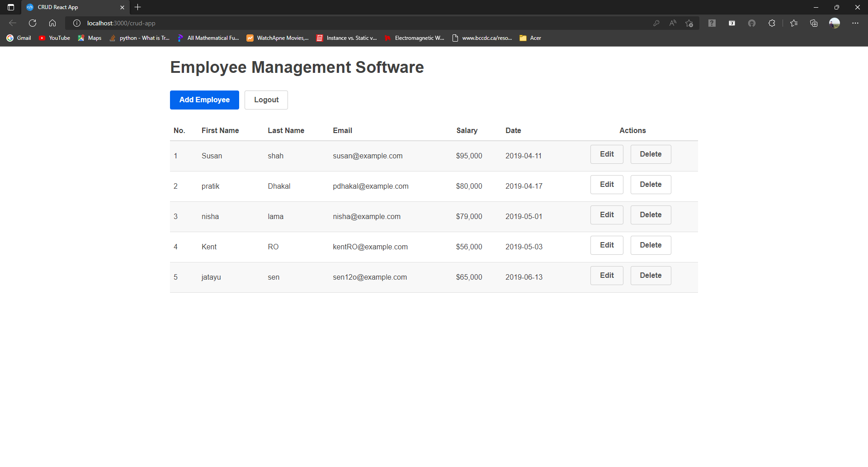
Task: Open Gmail from the bookmarks bar
Action: [x=19, y=38]
